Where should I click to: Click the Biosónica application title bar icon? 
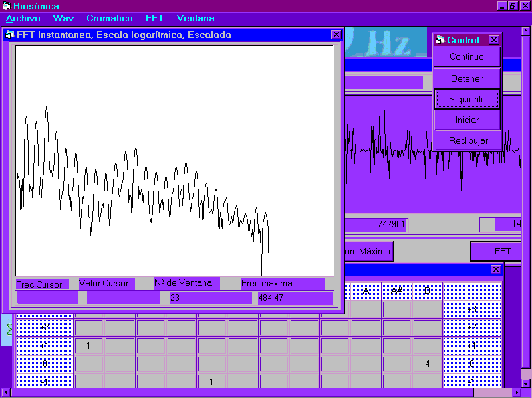click(x=6, y=6)
